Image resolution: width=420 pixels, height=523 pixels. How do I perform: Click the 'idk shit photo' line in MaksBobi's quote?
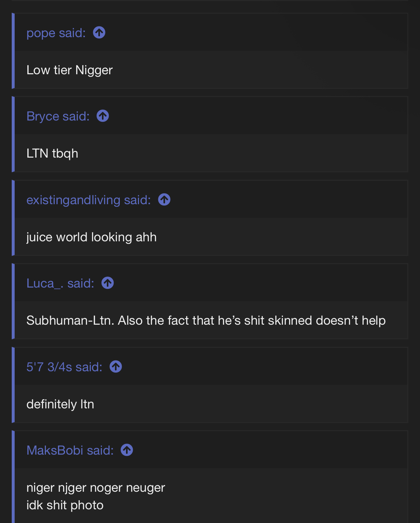65,505
